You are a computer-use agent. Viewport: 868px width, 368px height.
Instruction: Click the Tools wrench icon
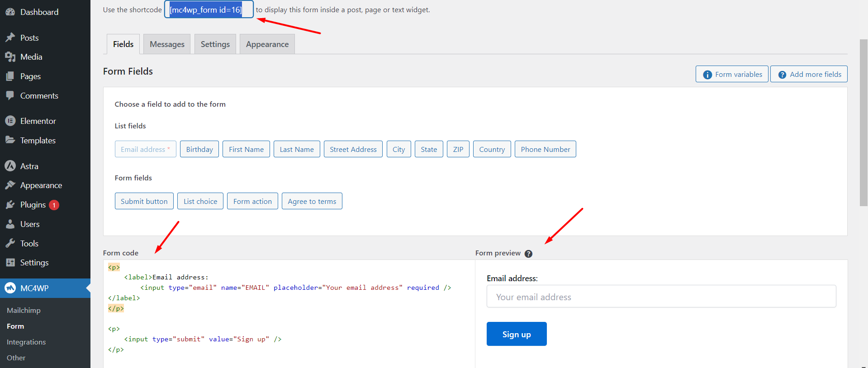[x=10, y=243]
